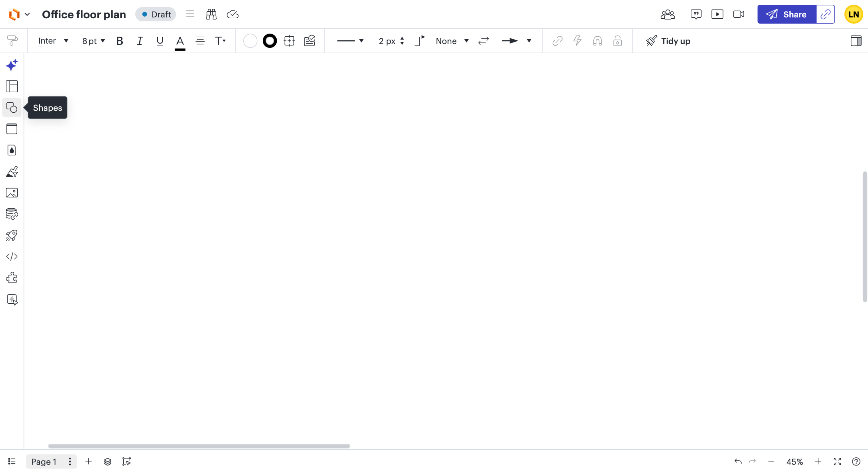
Task: Toggle underline text formatting
Action: [x=160, y=41]
